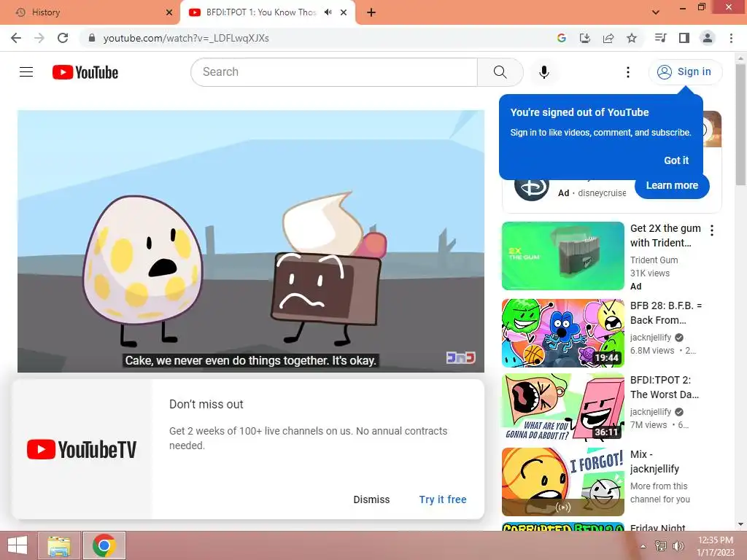747x560 pixels.
Task: Dismiss the YouTube TV promotion
Action: tap(371, 499)
